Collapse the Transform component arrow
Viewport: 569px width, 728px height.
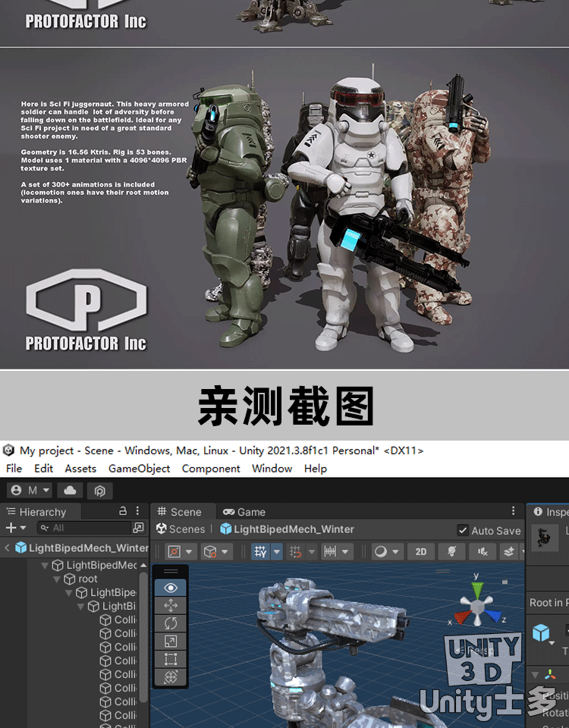pos(536,675)
